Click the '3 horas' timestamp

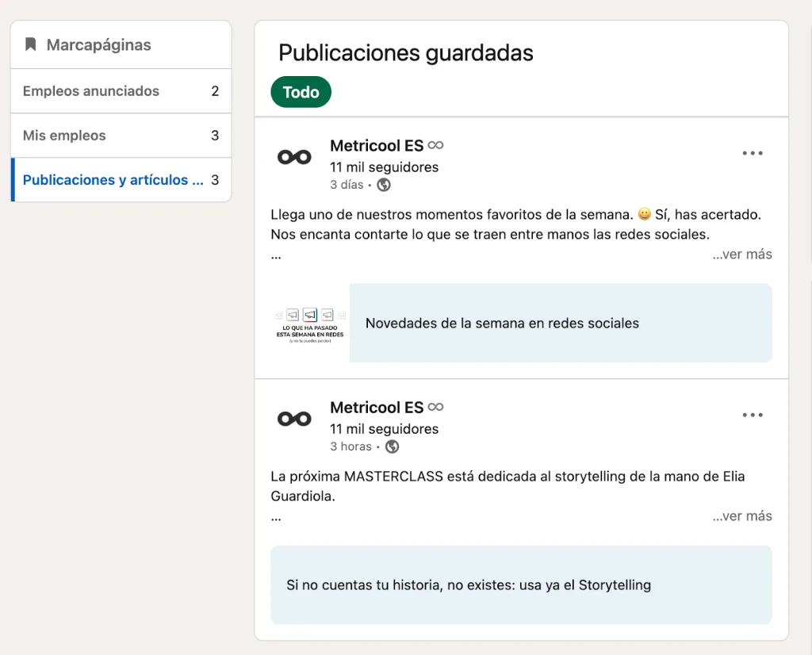[351, 446]
